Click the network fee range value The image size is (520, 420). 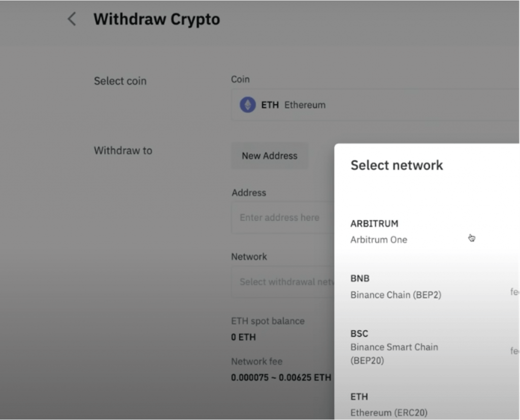[x=281, y=378]
